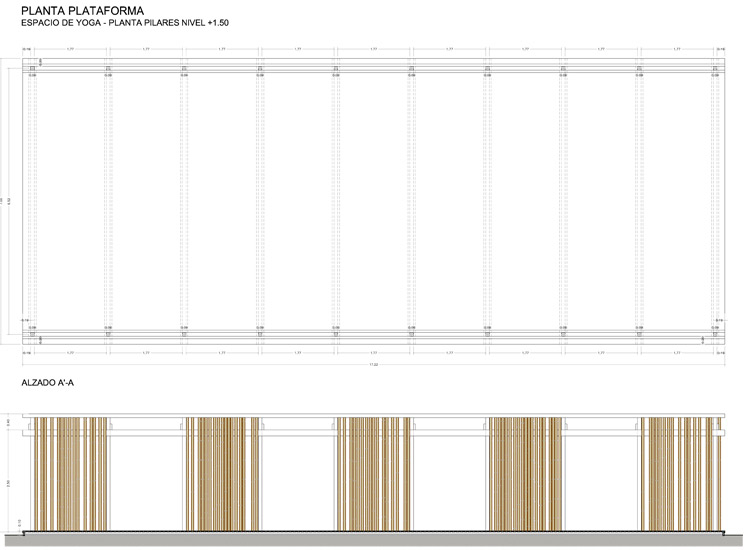The height and width of the screenshot is (550, 745).
Task: Select the bottom-right corner pillar in plan
Action: 715,334
